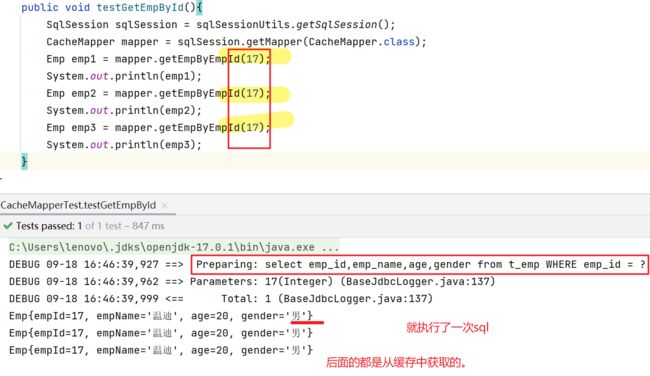Click the first Emp{empId=17 output line

click(x=161, y=316)
